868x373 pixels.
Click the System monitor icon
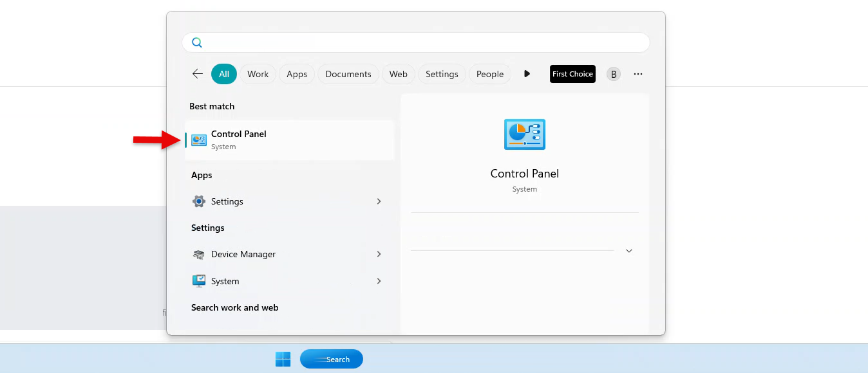tap(199, 281)
